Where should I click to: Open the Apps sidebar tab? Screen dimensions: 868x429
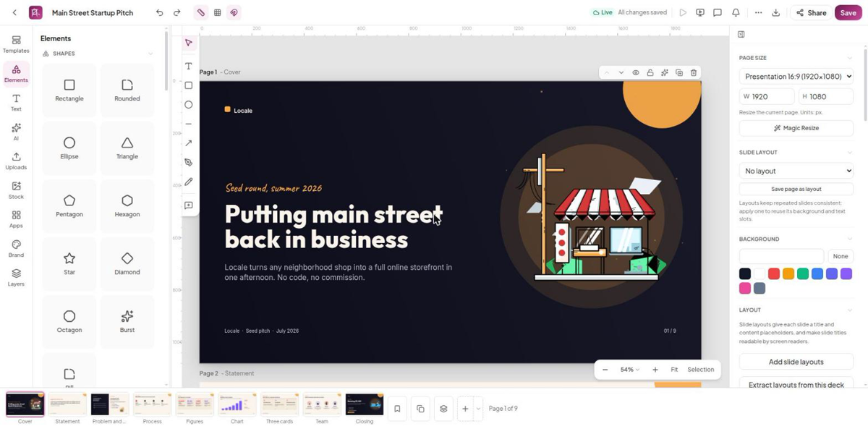16,219
